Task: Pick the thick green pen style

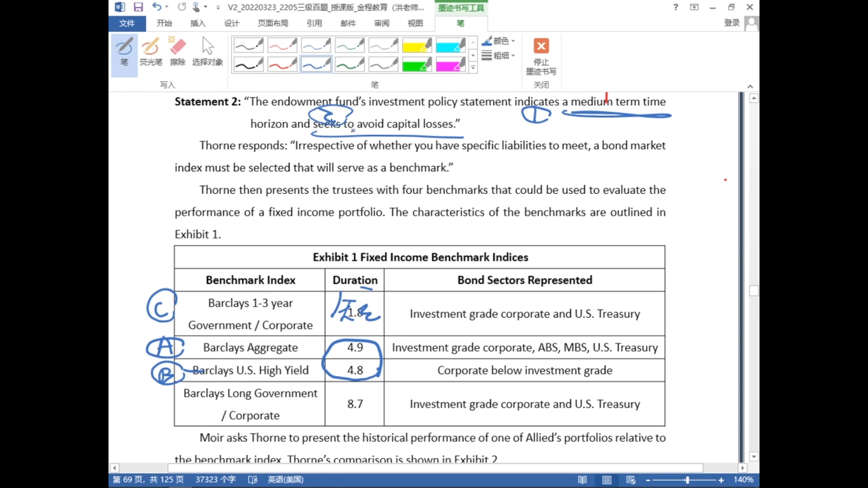Action: (349, 63)
